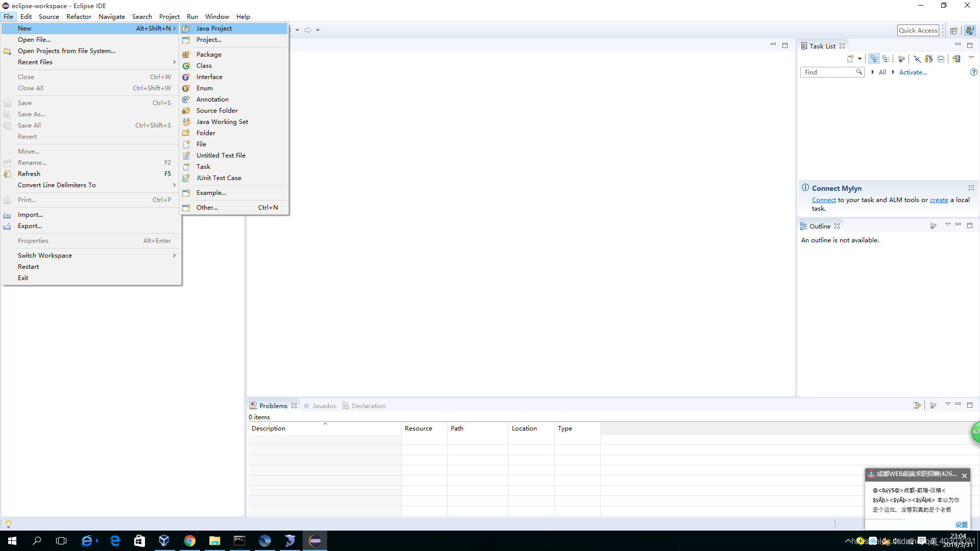Click Open Perspective icon
Screen dimensions: 980x551
[x=953, y=31]
